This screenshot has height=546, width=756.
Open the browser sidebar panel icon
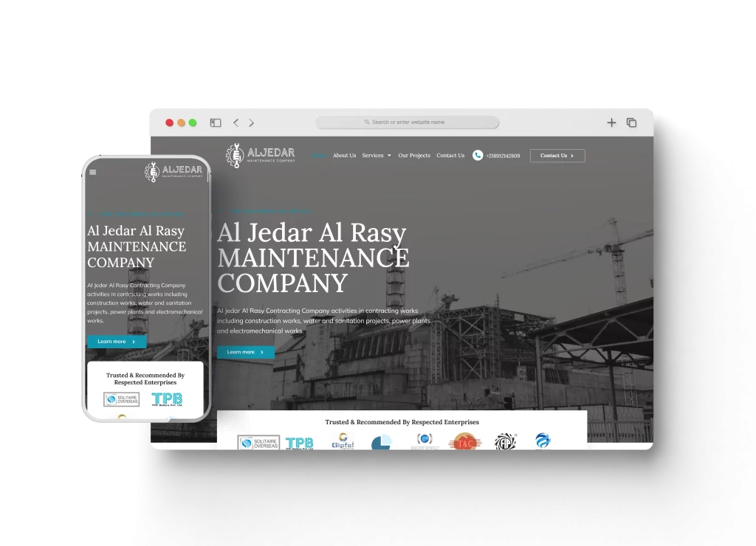pyautogui.click(x=216, y=122)
